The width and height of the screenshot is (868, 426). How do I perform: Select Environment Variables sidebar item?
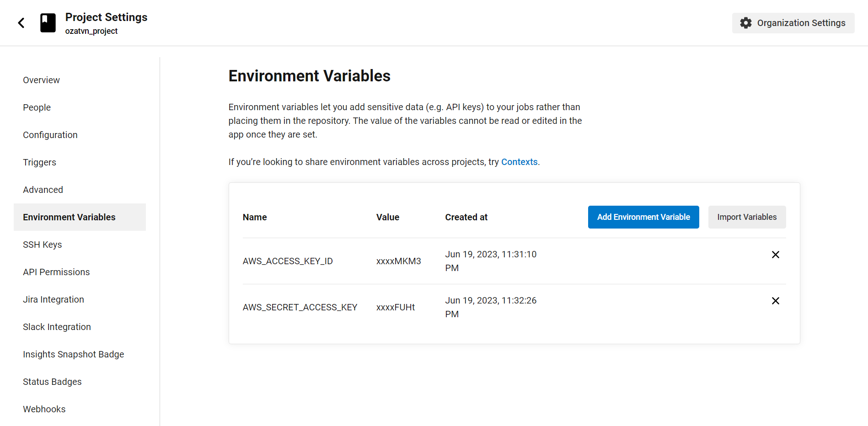pyautogui.click(x=69, y=217)
